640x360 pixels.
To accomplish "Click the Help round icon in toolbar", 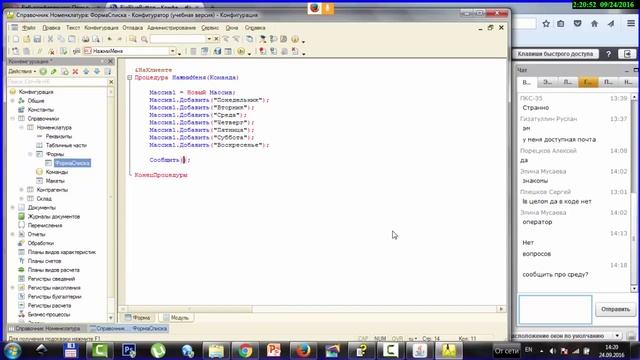I will click(295, 39).
